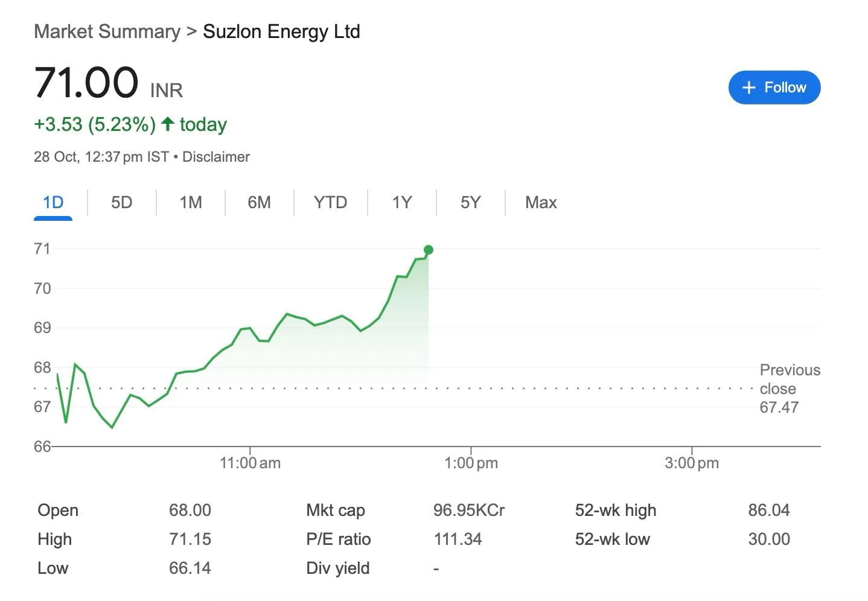868x601 pixels.
Task: Open the Disclaimer link
Action: pyautogui.click(x=216, y=156)
